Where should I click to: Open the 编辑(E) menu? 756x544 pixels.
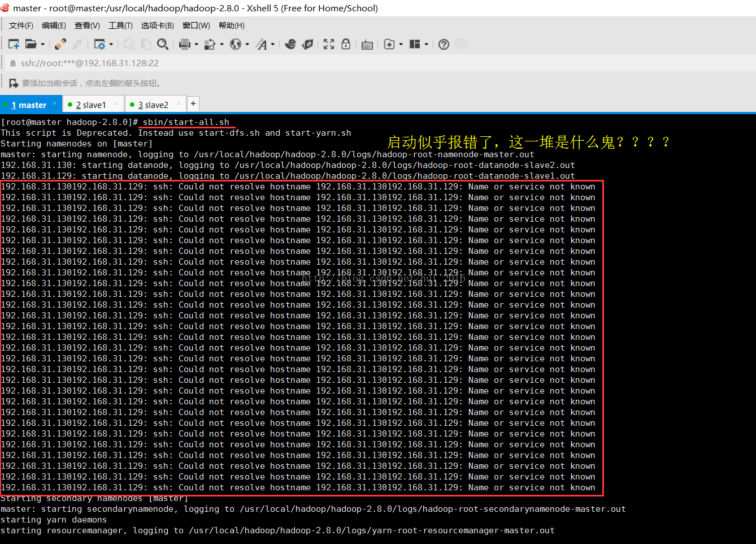pyautogui.click(x=54, y=25)
